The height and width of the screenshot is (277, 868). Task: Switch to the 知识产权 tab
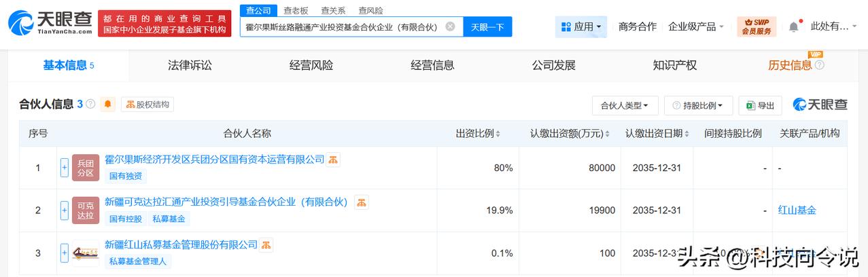tap(675, 65)
